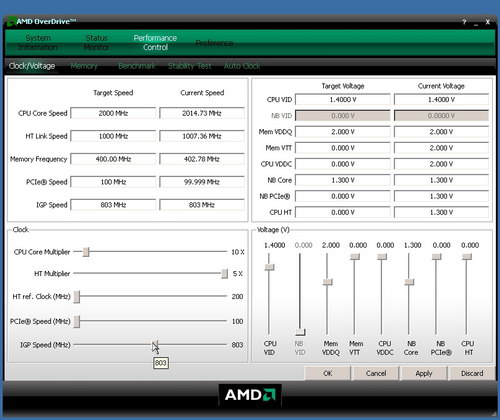
Task: Switch to the Auto Clock sub-tab
Action: click(x=242, y=66)
